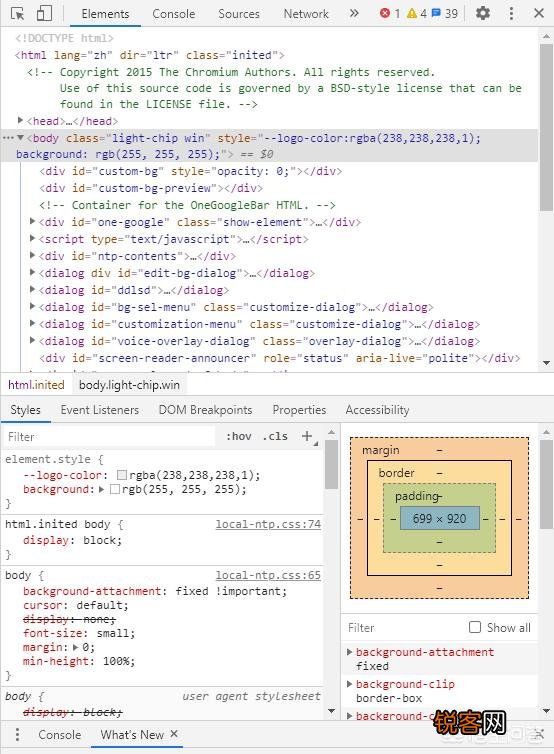Open the Event Listeners tab
The width and height of the screenshot is (554, 754).
pyautogui.click(x=100, y=410)
